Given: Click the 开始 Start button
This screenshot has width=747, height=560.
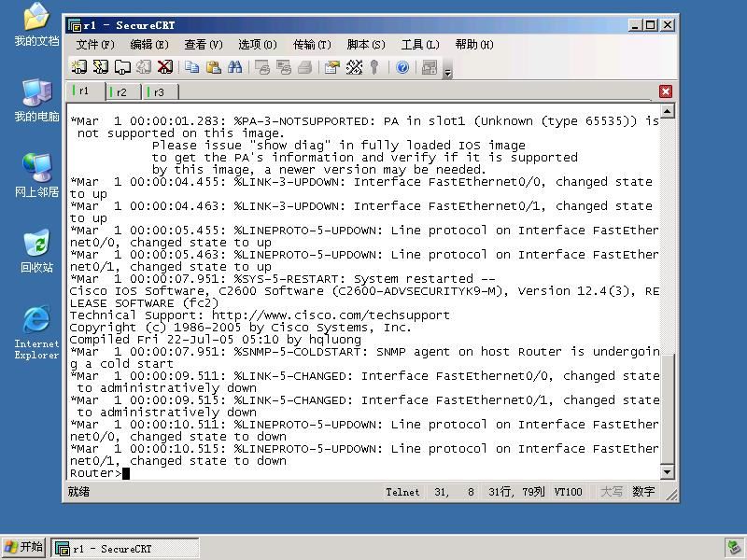Looking at the screenshot, I should (x=24, y=548).
